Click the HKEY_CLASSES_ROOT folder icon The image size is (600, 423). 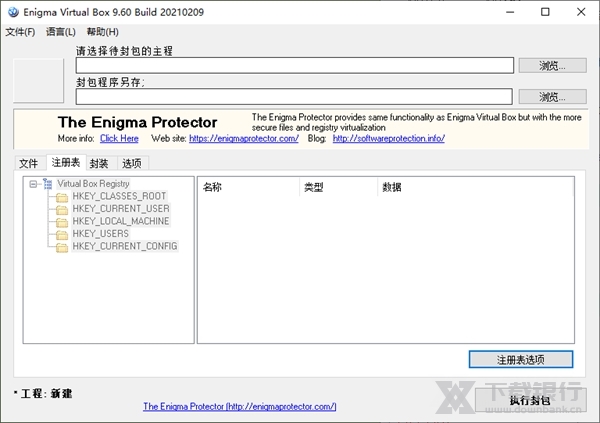pos(62,197)
